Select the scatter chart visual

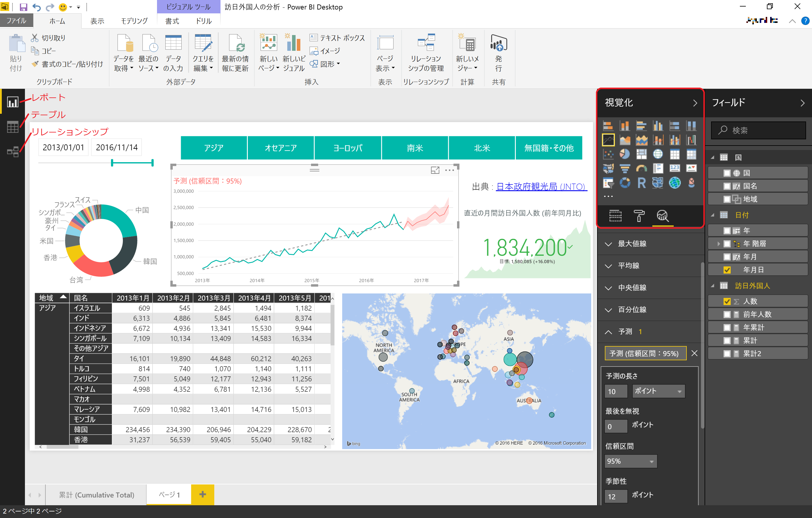[x=608, y=154]
